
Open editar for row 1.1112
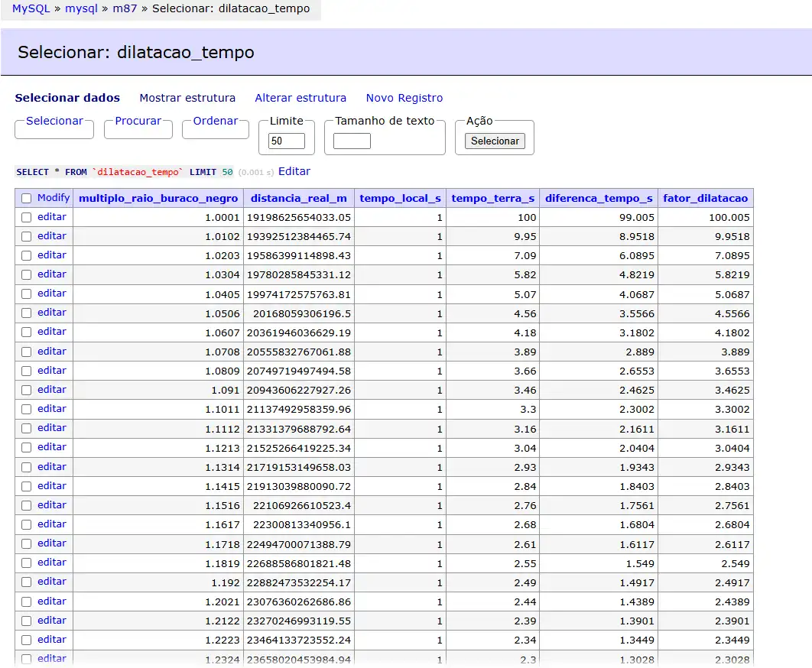[52, 428]
